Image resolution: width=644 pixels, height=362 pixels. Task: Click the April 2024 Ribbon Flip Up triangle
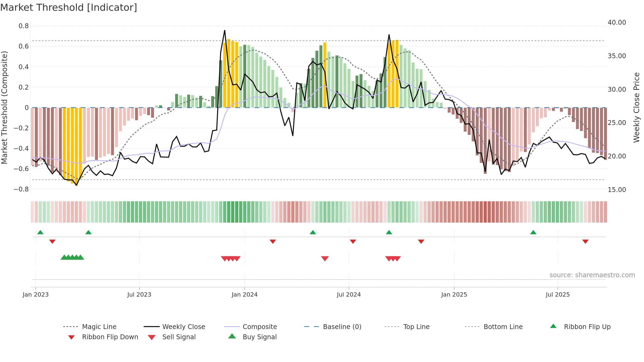pos(313,232)
